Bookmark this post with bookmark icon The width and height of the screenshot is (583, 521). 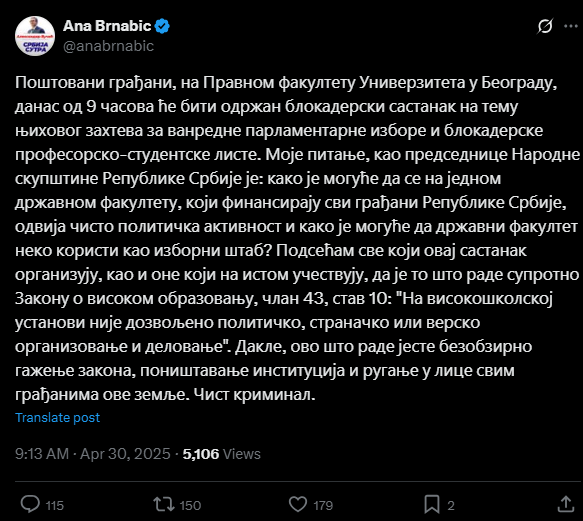432,505
